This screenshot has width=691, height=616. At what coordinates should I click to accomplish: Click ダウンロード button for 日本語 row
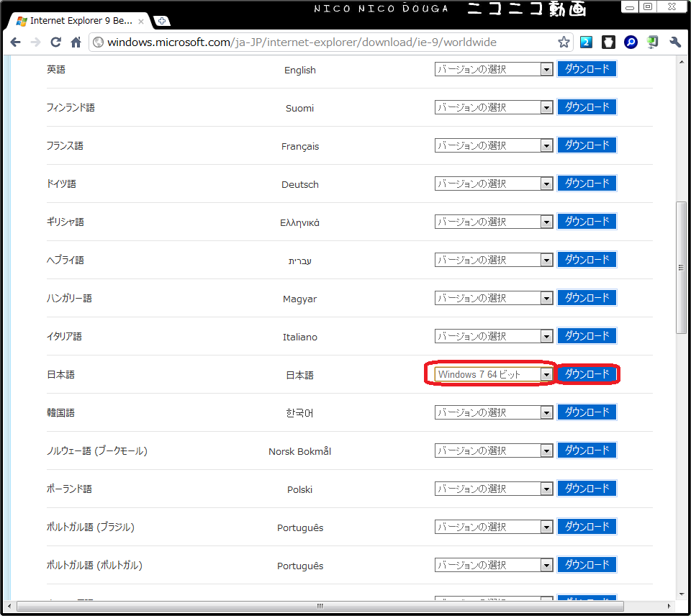(x=587, y=373)
